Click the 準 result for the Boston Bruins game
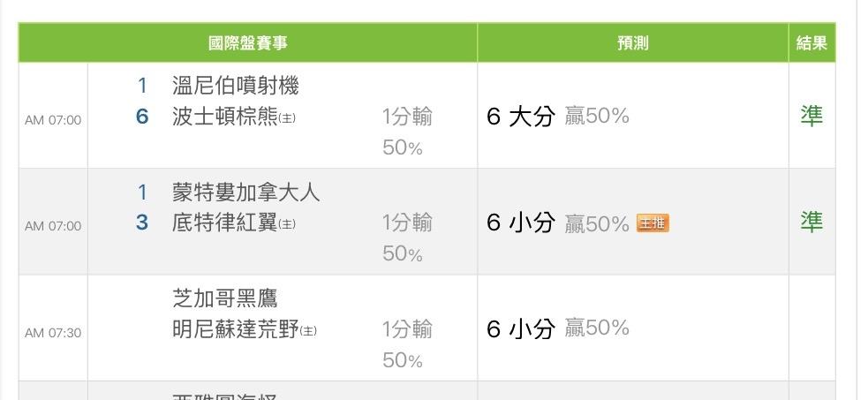 click(811, 116)
